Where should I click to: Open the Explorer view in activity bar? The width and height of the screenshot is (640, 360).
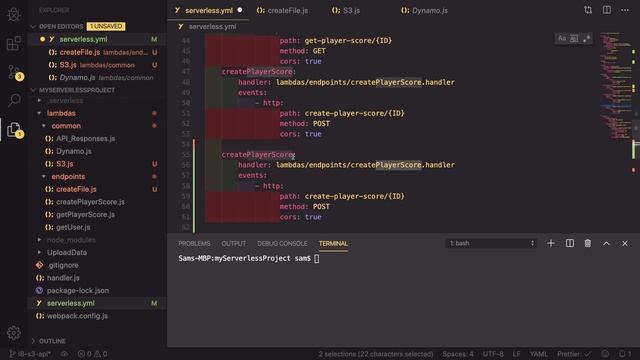coord(15,130)
